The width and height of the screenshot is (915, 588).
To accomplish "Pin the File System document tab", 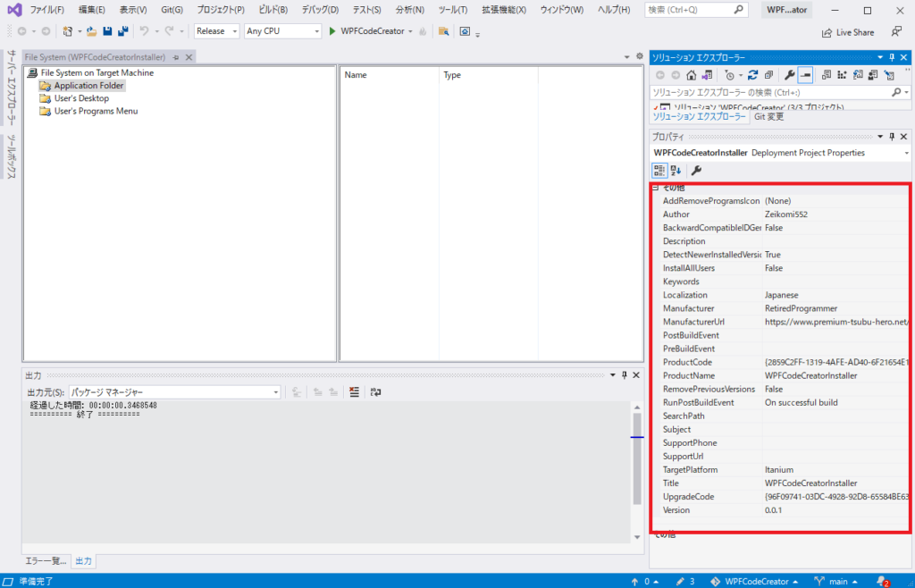I will [x=176, y=58].
